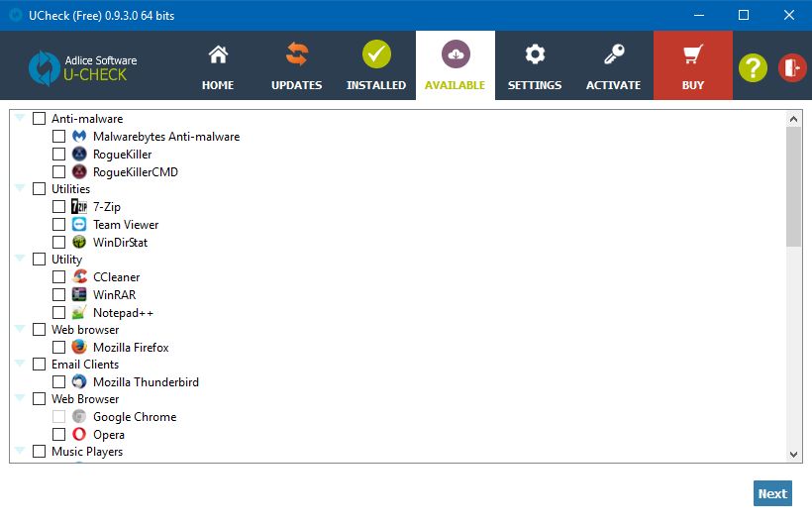Click the Mozilla Thunderbird icon
812x526 pixels.
tap(79, 382)
